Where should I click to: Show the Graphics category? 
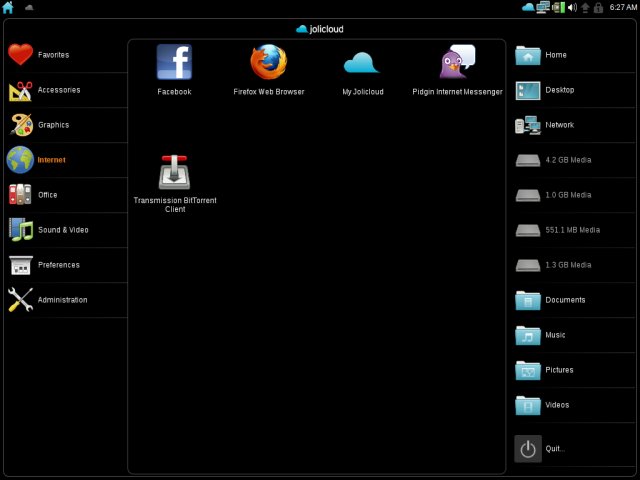pyautogui.click(x=67, y=125)
